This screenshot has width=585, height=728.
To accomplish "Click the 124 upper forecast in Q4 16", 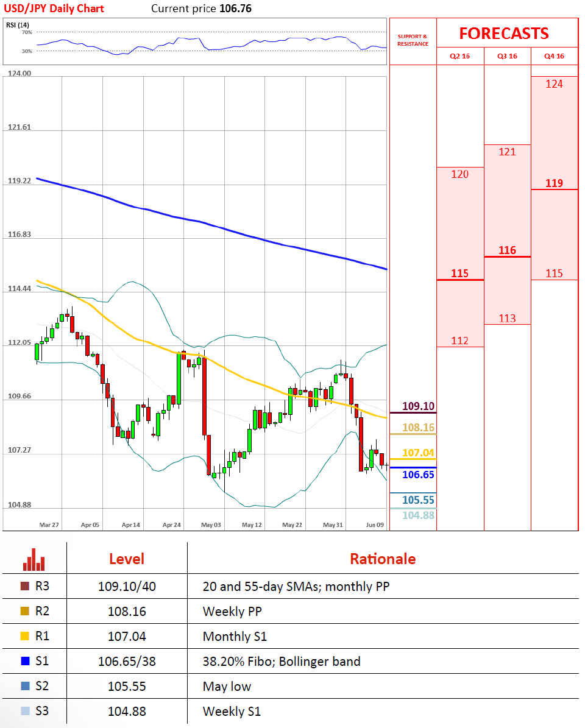I will tap(554, 84).
